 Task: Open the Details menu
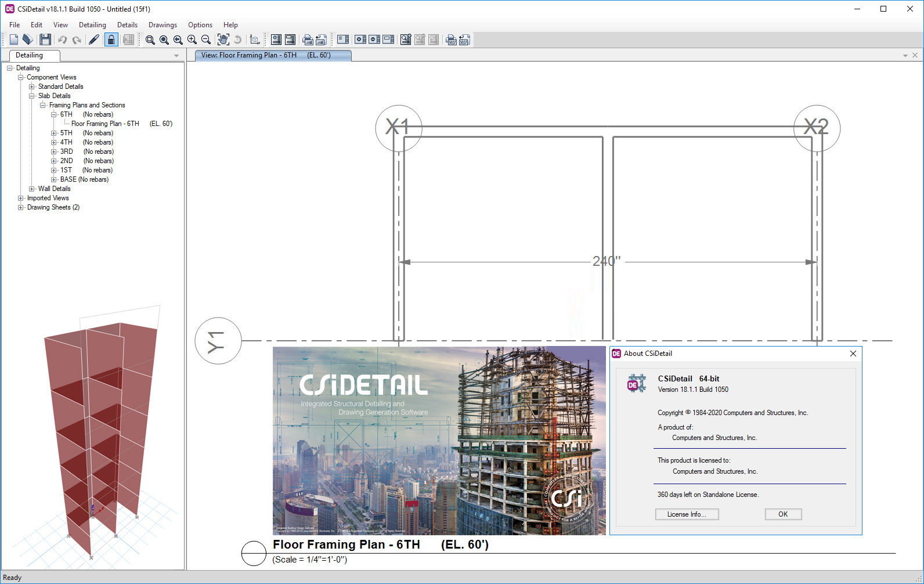(127, 25)
